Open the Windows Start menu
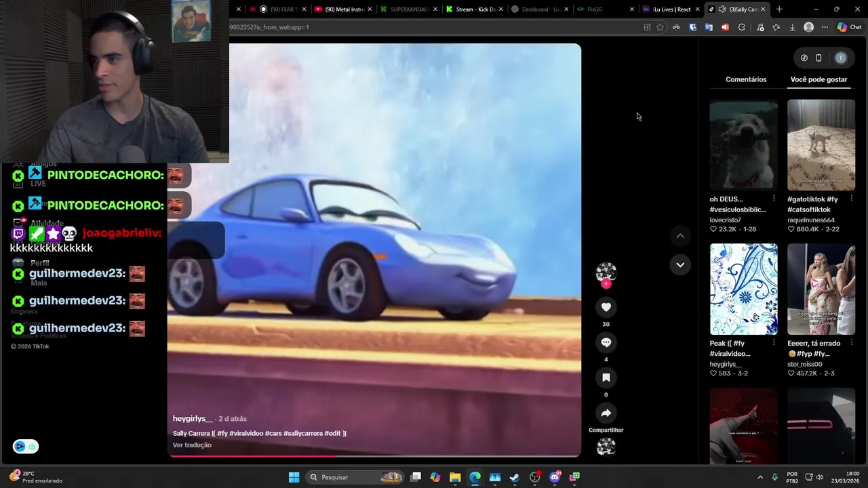 point(294,477)
